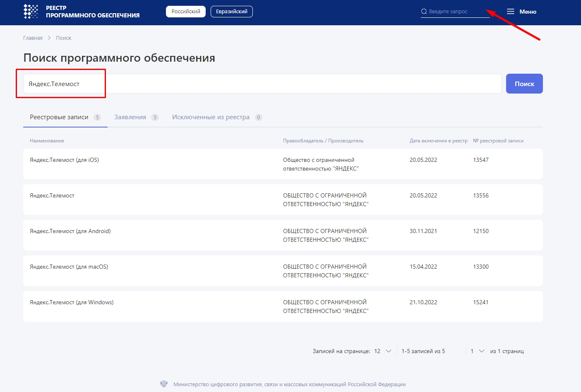Open Яндекс.Телемост (для Android) entry
This screenshot has width=581, height=392.
70,231
